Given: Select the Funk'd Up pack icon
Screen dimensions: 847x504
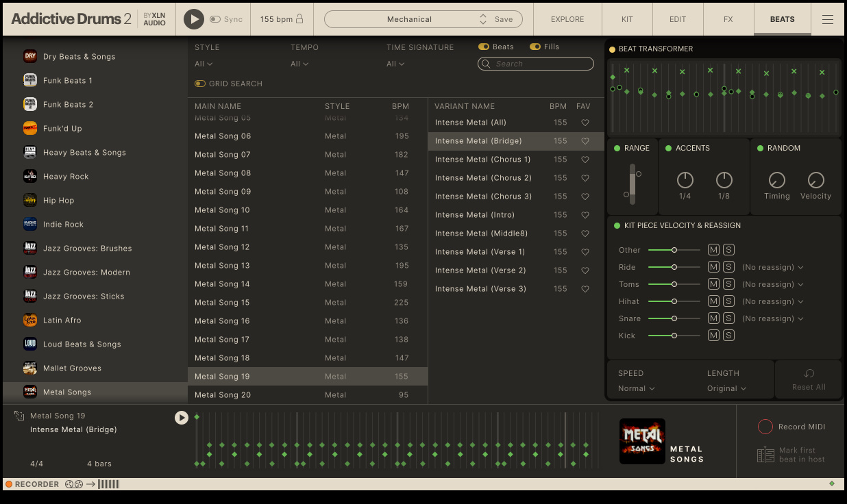Looking at the screenshot, I should click(30, 128).
